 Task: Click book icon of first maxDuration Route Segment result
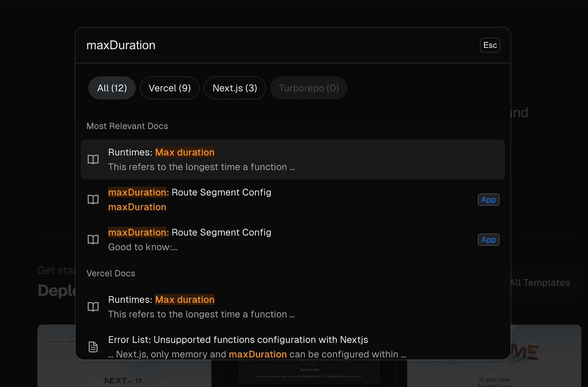tap(93, 200)
